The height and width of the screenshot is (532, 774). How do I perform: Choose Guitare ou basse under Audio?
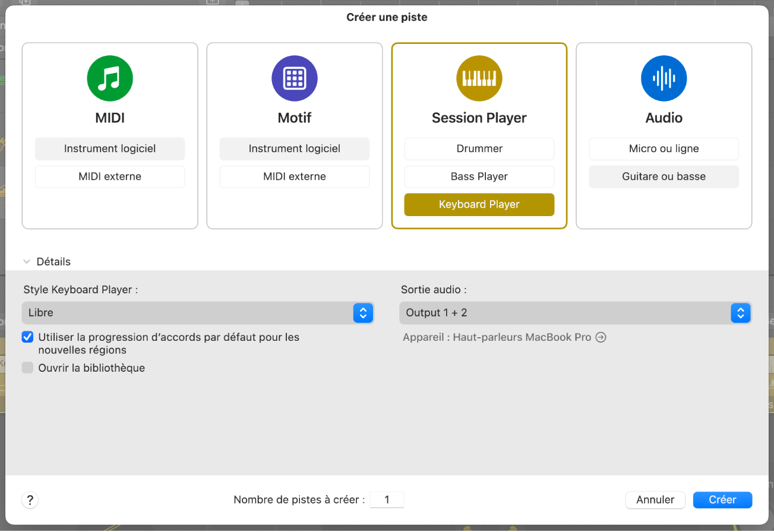(x=664, y=176)
